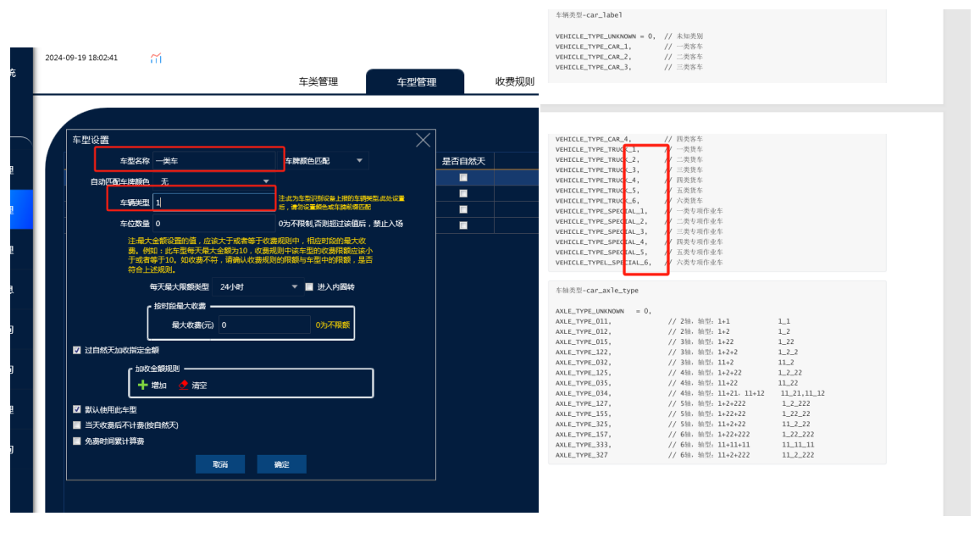Click the 六类专项作业车 comment in the document

700,263
